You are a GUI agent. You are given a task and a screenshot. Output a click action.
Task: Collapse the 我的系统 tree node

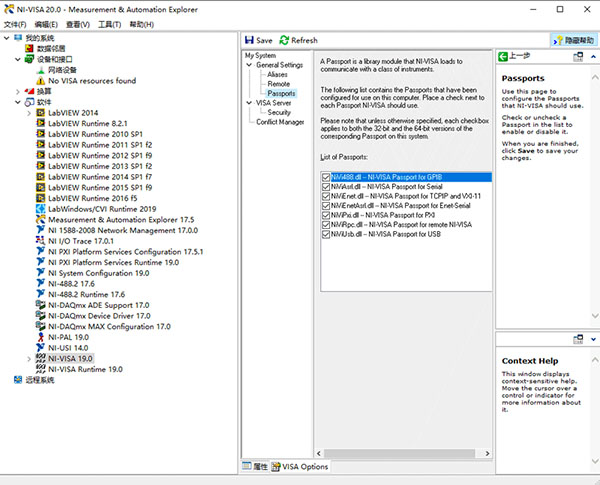click(x=5, y=37)
